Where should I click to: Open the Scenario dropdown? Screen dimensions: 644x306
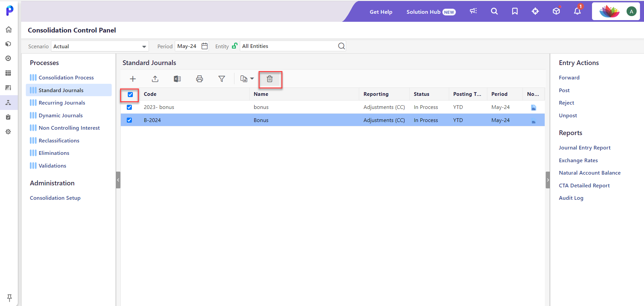pos(100,46)
